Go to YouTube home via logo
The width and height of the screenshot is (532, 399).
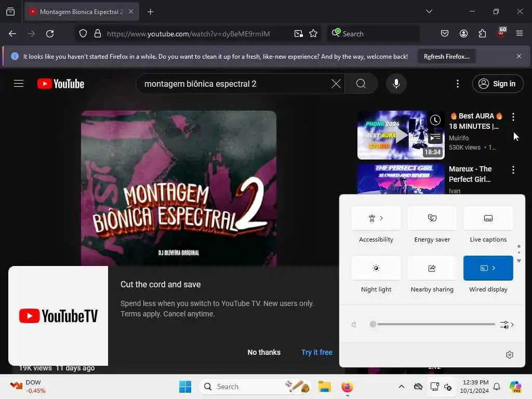click(x=61, y=84)
